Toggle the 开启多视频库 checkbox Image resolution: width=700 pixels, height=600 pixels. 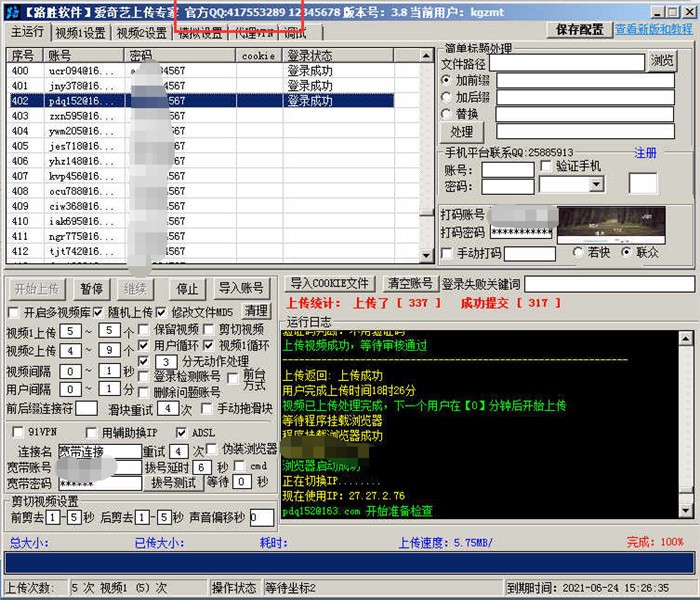(14, 312)
